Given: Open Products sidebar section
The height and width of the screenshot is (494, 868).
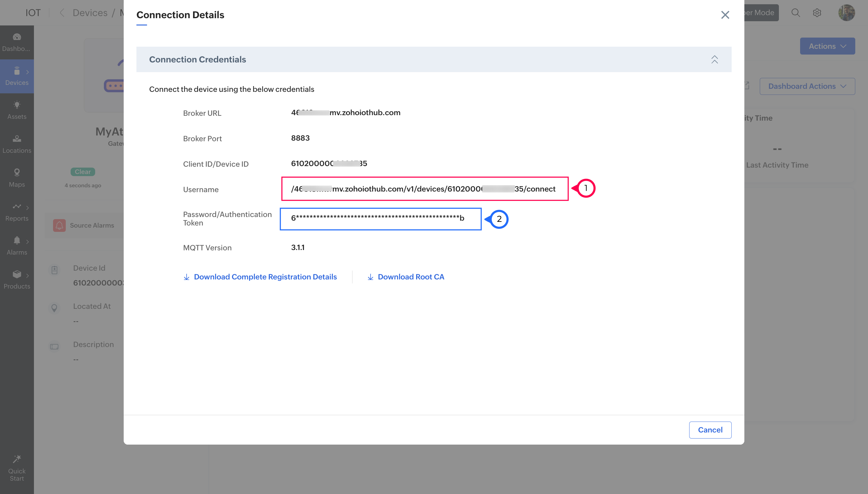Looking at the screenshot, I should click(17, 279).
